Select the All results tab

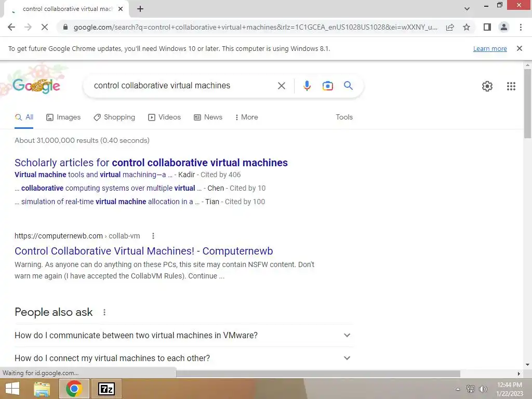[x=24, y=117]
